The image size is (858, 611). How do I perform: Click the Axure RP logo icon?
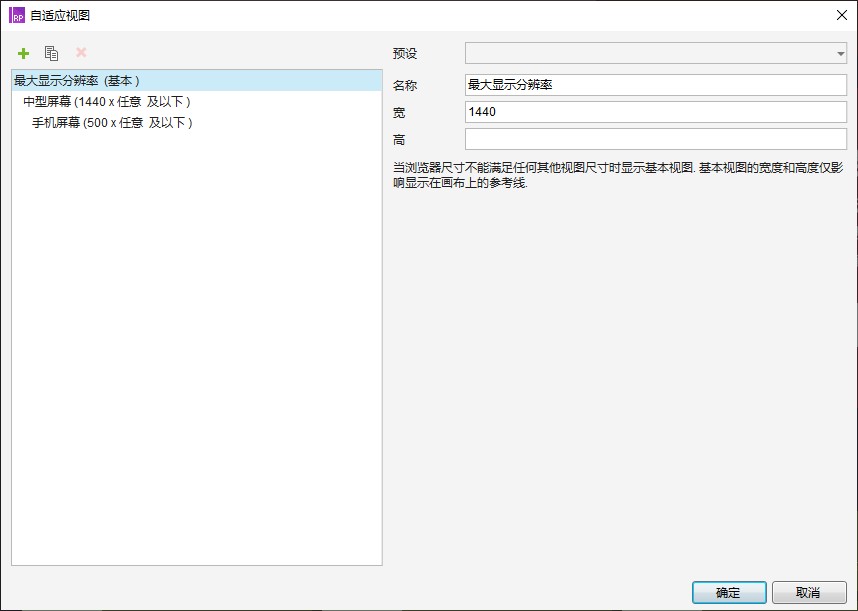(x=16, y=15)
